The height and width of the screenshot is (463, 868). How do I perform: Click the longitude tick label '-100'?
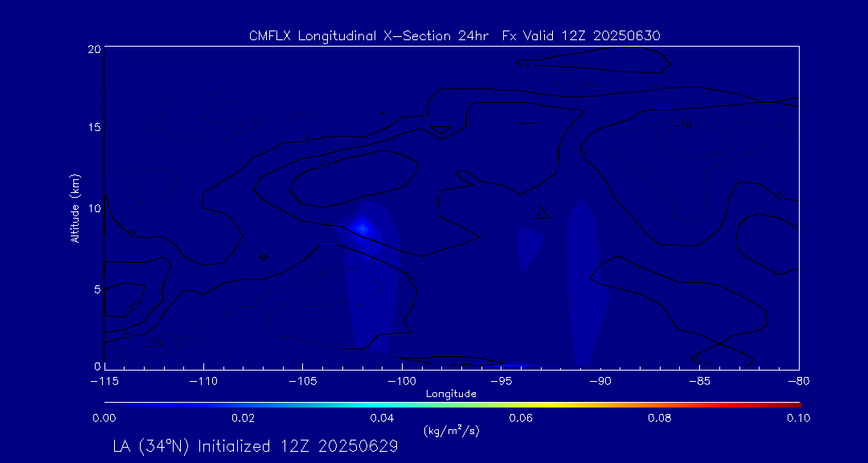pos(402,382)
